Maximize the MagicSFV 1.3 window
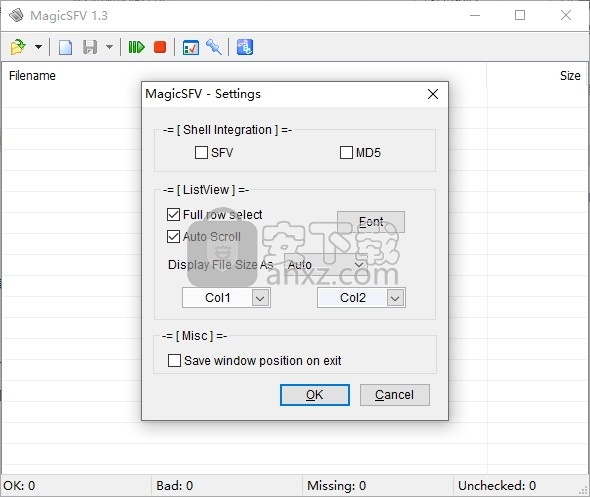 (520, 15)
